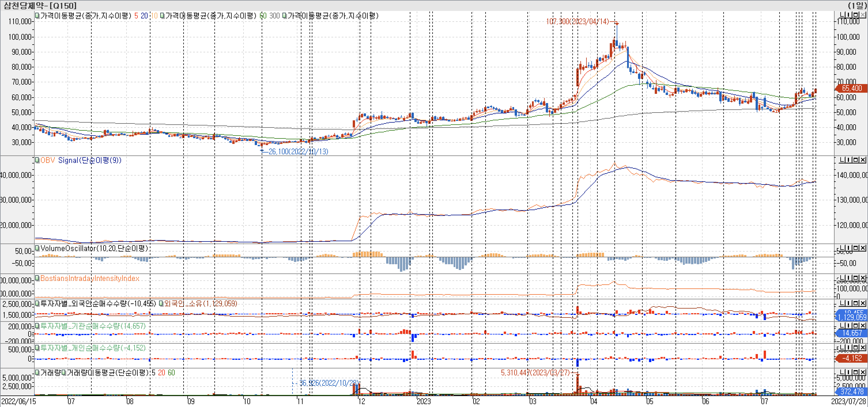The image size is (868, 407).
Task: Close the 개인순매수수량 panel with X
Action: tap(862, 347)
